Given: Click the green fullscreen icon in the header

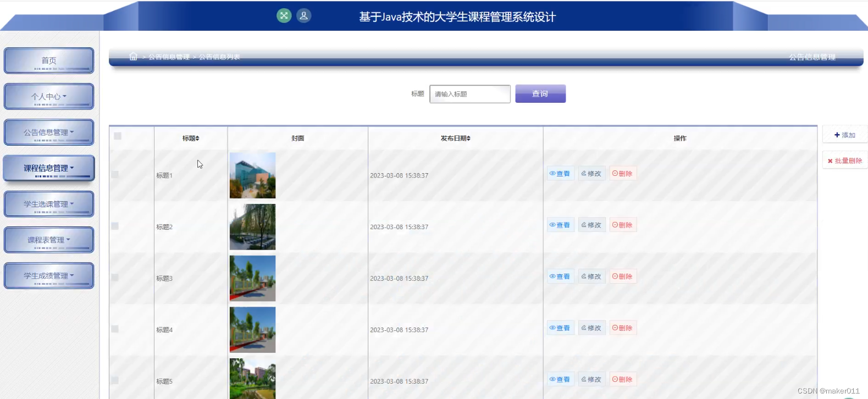Looking at the screenshot, I should (x=284, y=15).
